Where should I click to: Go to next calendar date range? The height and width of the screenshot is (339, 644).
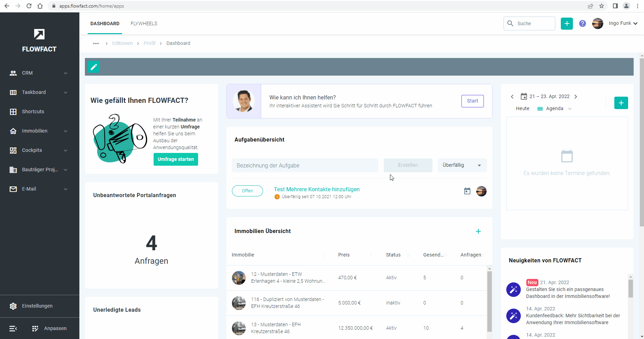pyautogui.click(x=576, y=97)
